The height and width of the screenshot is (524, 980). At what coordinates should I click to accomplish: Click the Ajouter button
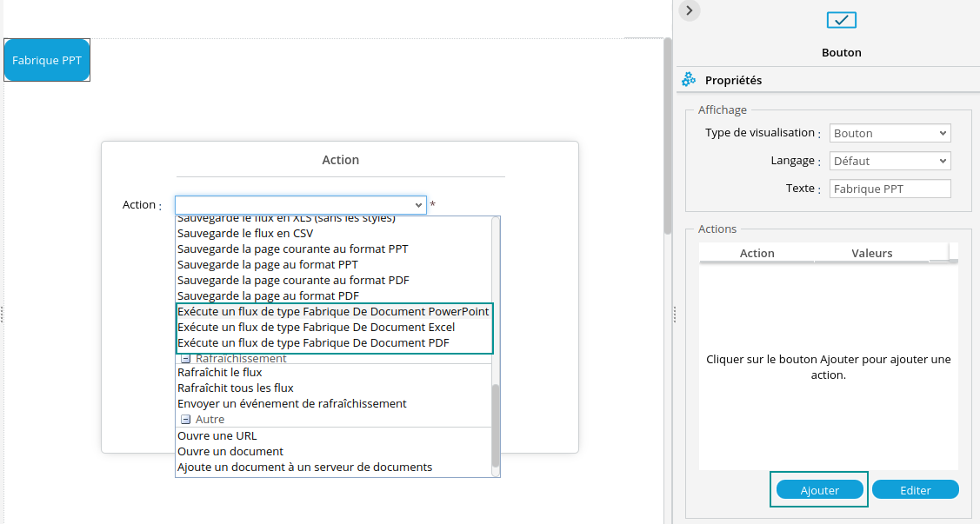point(819,490)
